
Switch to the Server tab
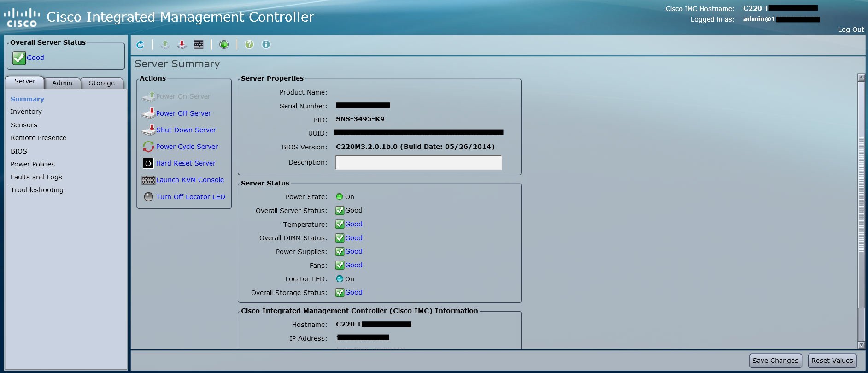pyautogui.click(x=25, y=82)
